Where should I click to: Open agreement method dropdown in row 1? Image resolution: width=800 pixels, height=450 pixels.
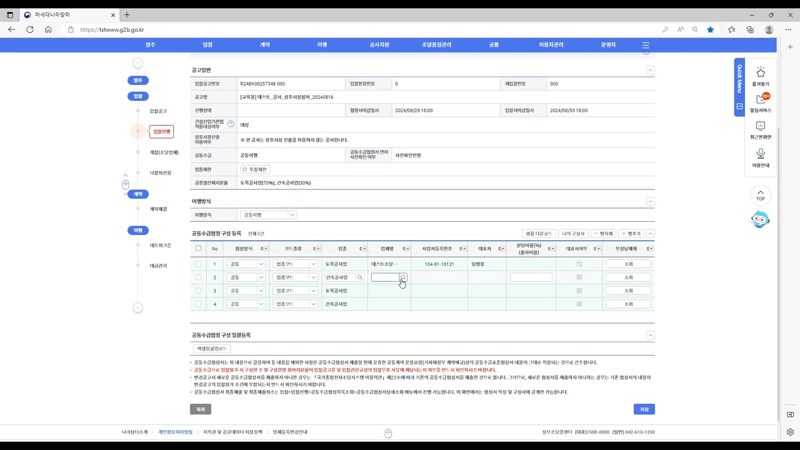coord(246,264)
